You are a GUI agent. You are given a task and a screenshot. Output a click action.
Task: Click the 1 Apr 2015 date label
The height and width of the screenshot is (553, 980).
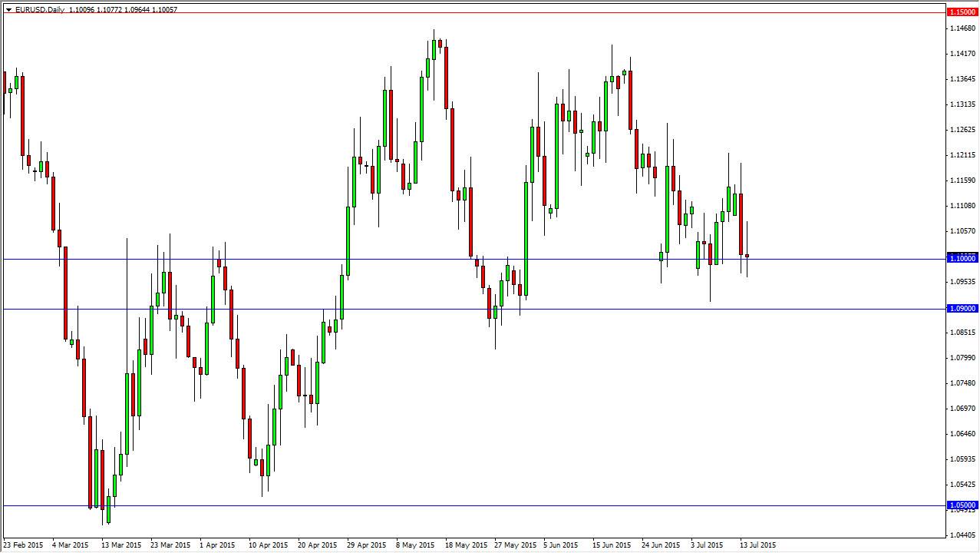coord(217,545)
